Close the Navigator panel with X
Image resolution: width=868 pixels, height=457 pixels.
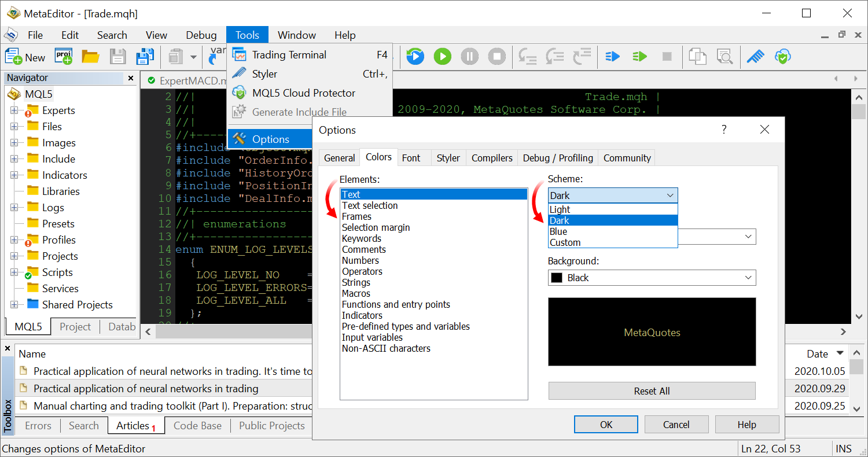[131, 78]
